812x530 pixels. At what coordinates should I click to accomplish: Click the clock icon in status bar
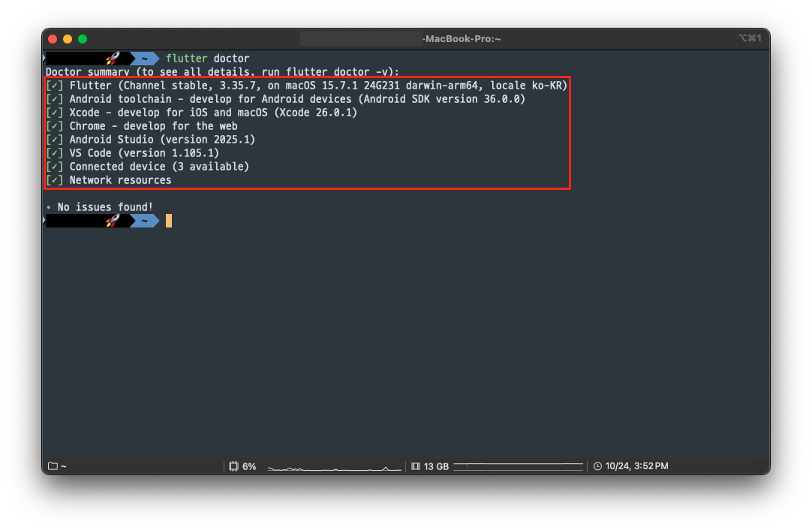pos(597,466)
